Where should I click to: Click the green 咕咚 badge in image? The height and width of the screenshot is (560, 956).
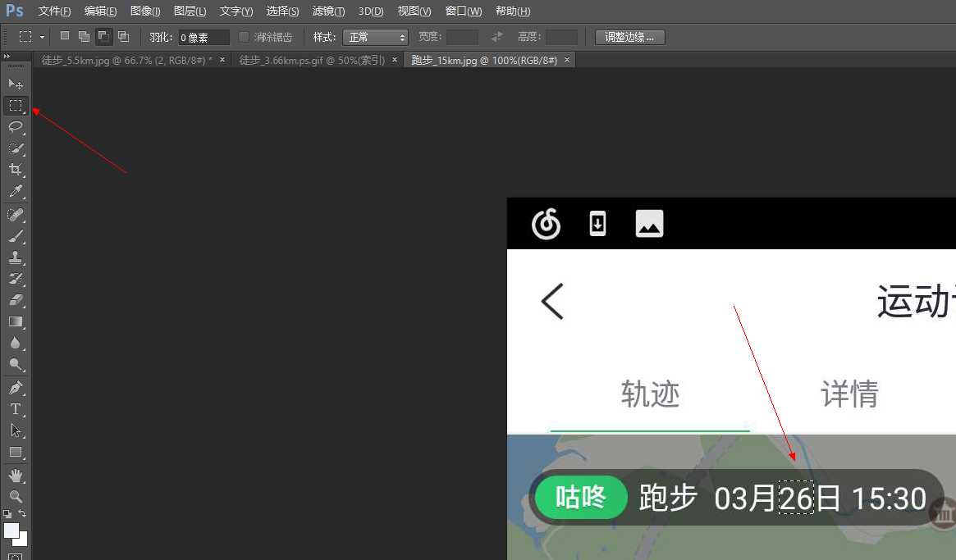click(x=580, y=497)
